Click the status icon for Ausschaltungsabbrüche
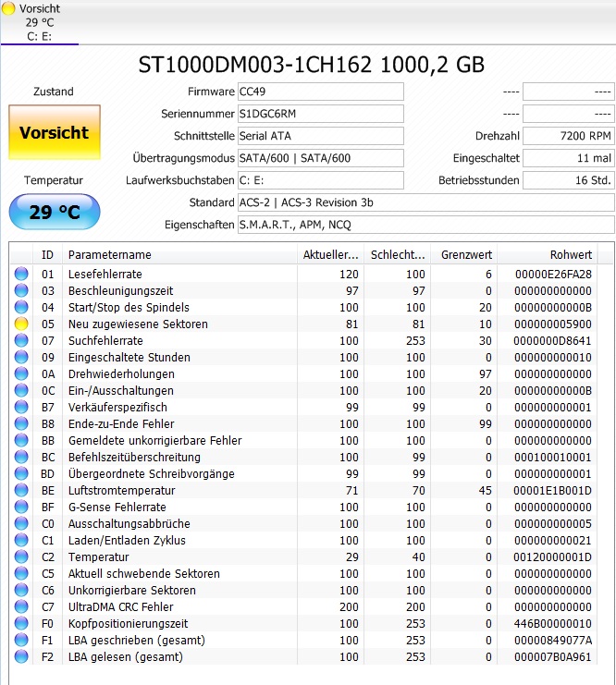Screen dimensions: 616x685 21,523
